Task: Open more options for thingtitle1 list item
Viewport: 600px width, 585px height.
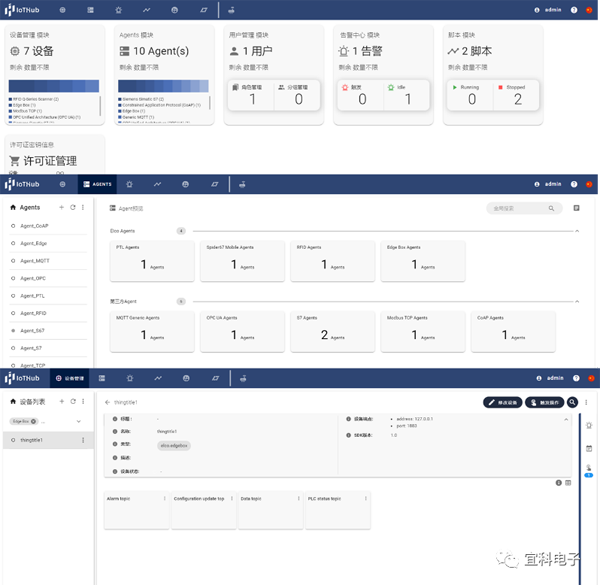Action: coord(83,440)
